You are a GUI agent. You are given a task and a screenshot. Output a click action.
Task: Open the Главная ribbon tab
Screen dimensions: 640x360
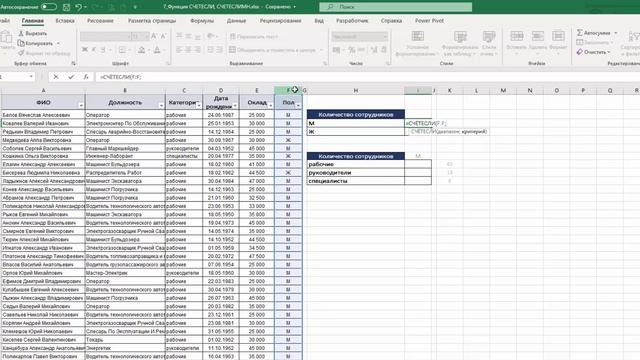(x=33, y=21)
